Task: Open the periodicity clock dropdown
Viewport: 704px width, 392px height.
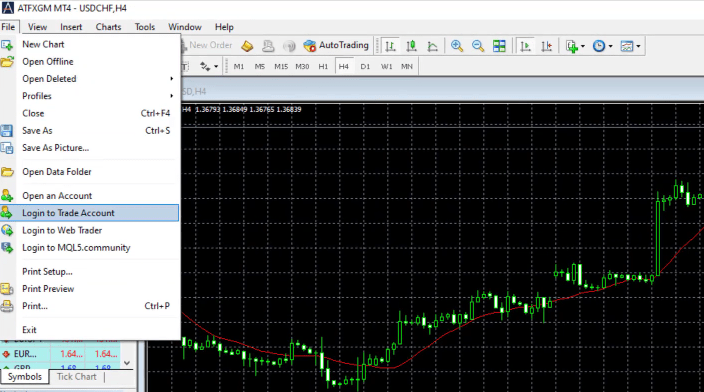Action: [602, 46]
